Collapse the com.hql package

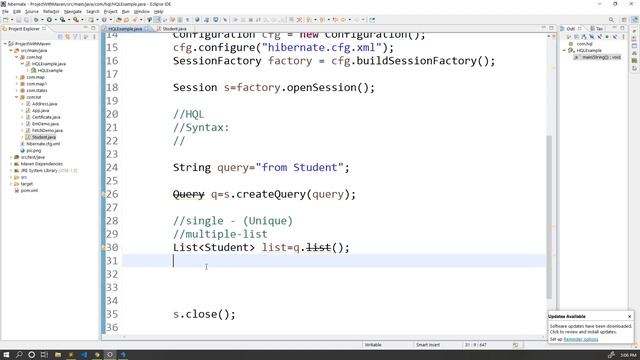(17, 57)
